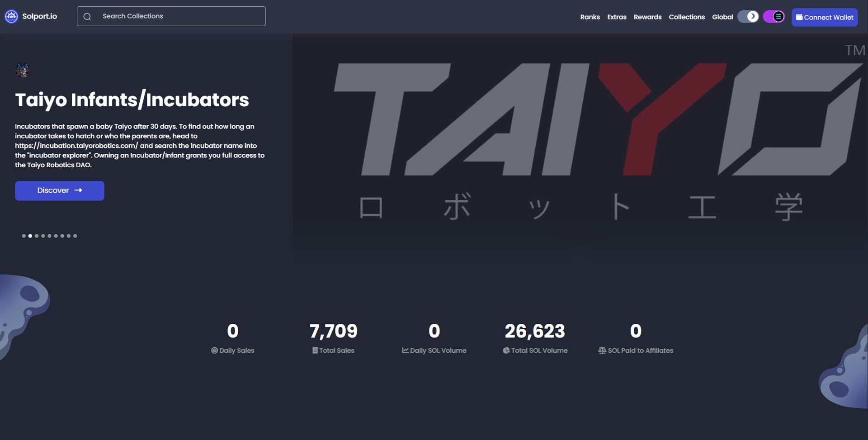Screen dimensions: 868x440
Task: Click the Daily SOL Volume chart icon
Action: [x=405, y=350]
